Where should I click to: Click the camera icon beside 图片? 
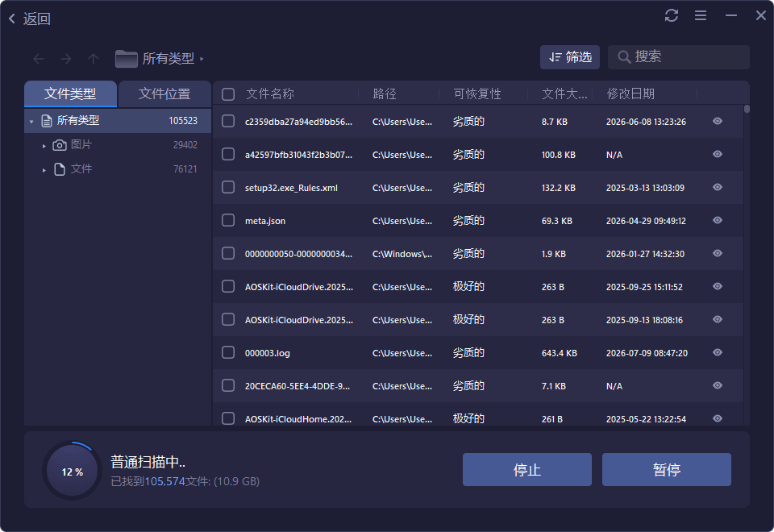[x=60, y=145]
